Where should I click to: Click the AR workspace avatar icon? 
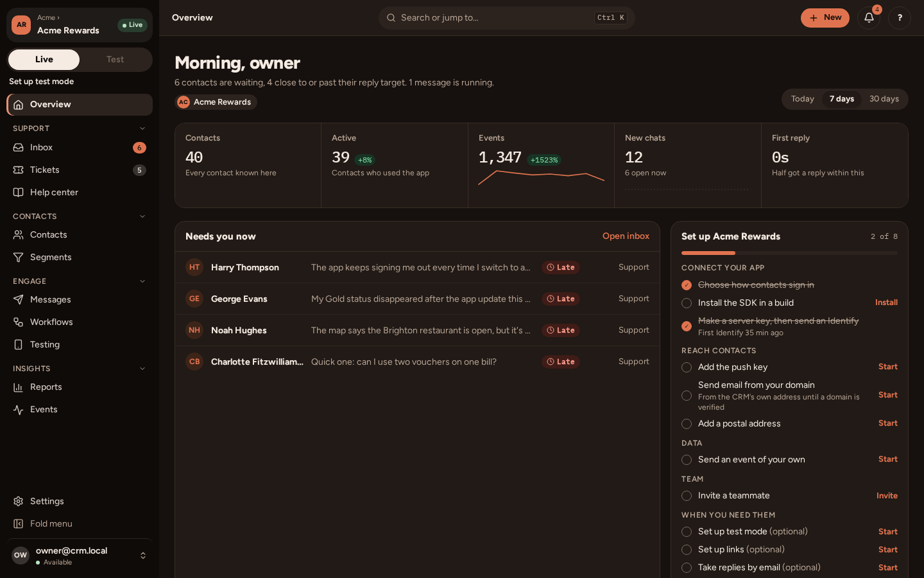click(21, 25)
